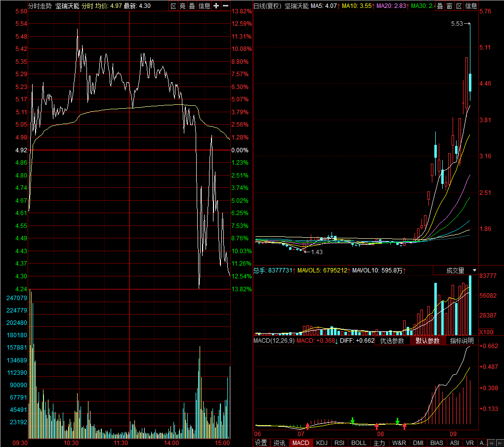The image size is (504, 447).
Task: Switch to the VR indicator tab
Action: (470, 443)
